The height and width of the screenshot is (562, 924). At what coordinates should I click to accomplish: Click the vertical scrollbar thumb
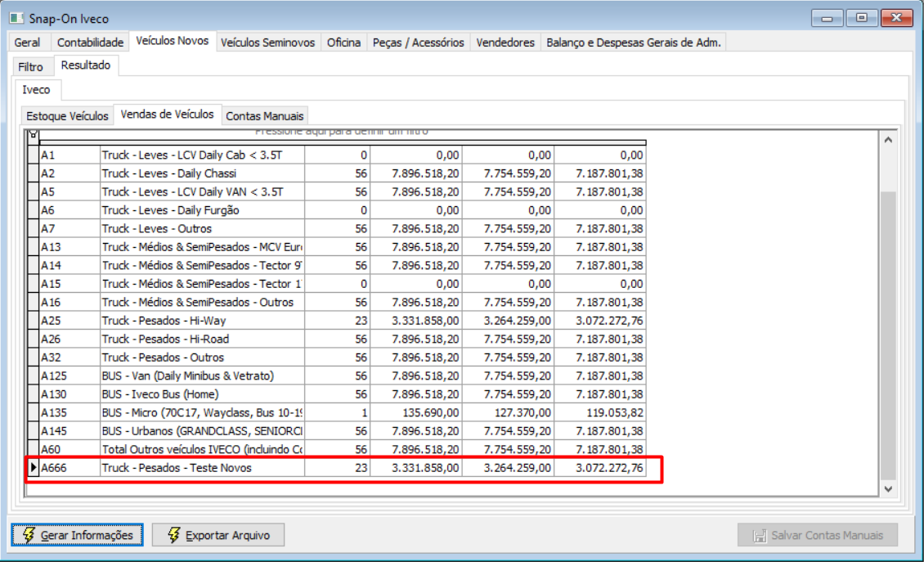[x=888, y=335]
